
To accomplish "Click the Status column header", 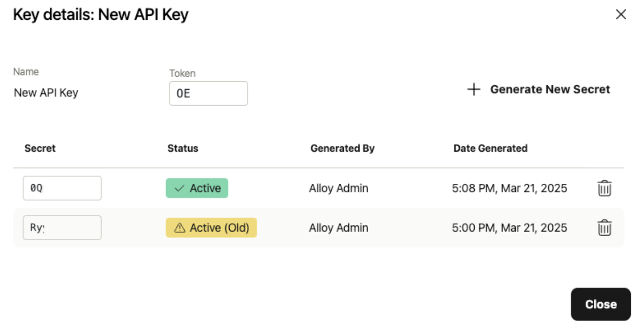I will pyautogui.click(x=183, y=148).
